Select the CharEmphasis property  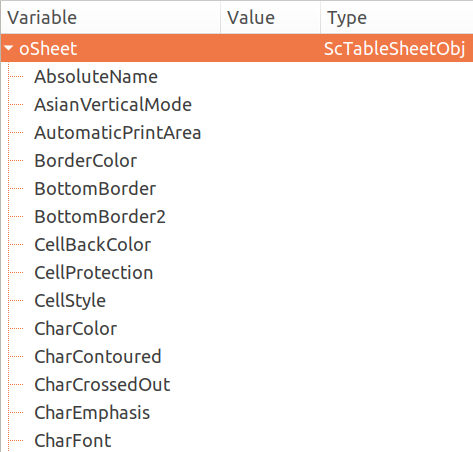[x=92, y=413]
